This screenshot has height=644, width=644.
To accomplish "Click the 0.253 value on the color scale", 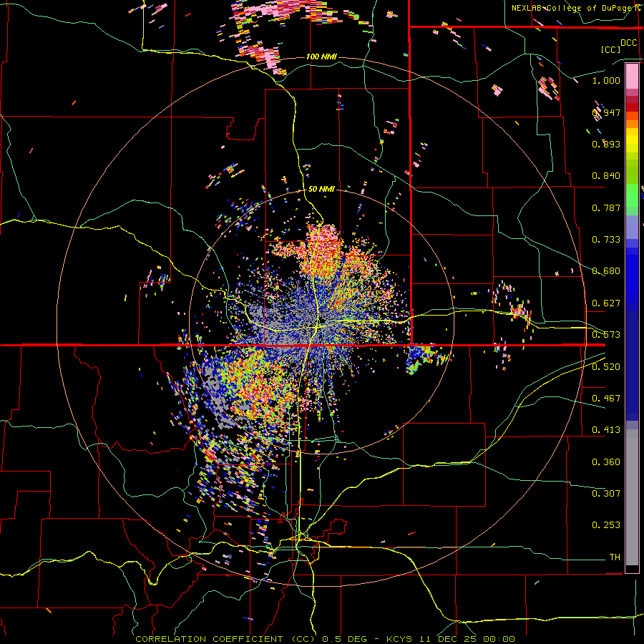I will pyautogui.click(x=606, y=525).
